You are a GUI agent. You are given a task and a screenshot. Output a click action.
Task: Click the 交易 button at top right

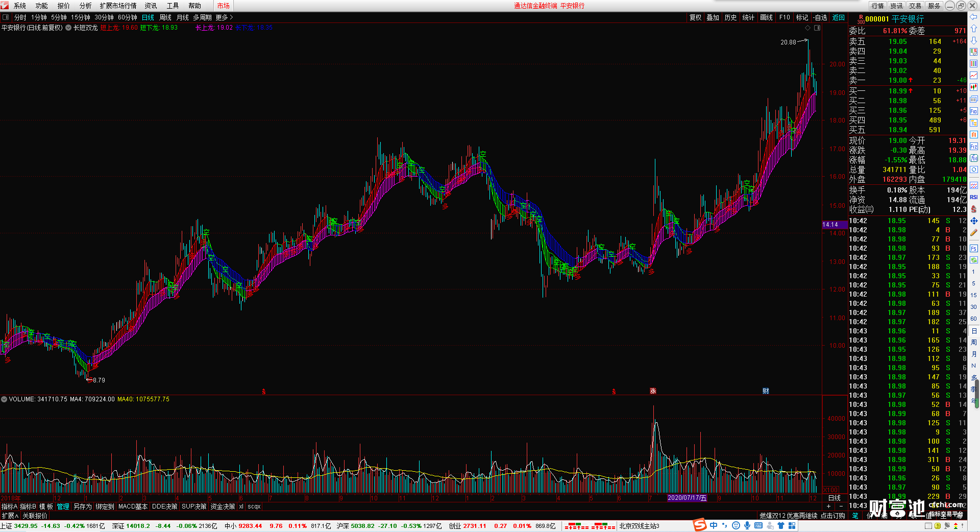click(x=915, y=6)
